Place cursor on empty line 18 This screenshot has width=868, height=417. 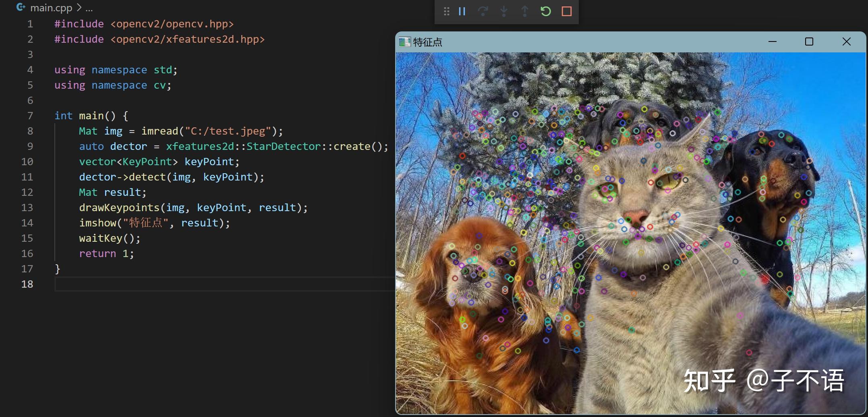click(x=201, y=284)
